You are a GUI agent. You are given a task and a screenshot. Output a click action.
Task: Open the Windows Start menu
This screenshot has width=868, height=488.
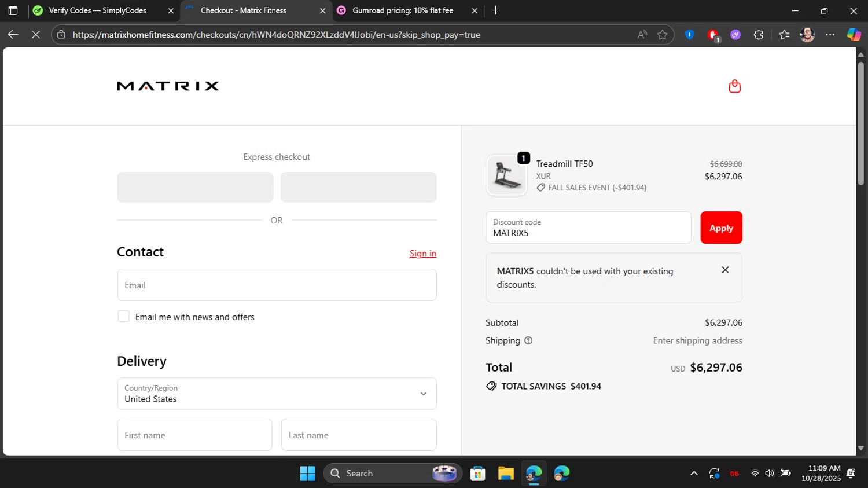[x=307, y=474]
